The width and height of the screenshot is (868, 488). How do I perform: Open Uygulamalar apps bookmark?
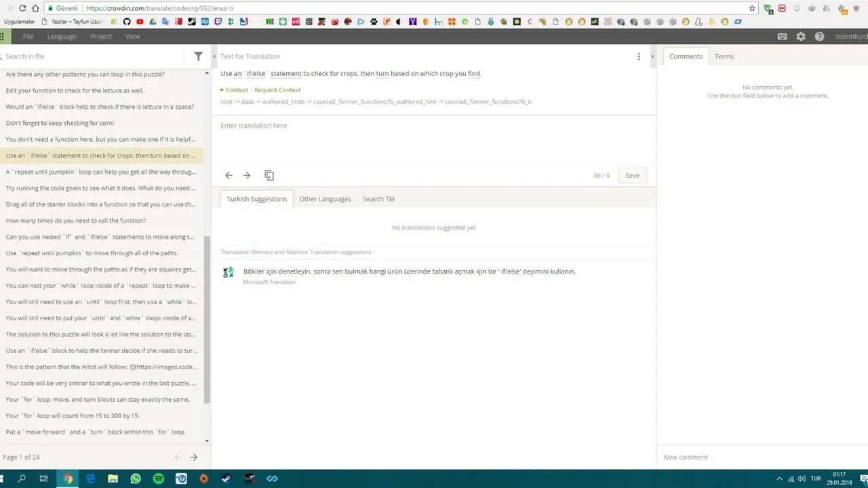pos(19,22)
